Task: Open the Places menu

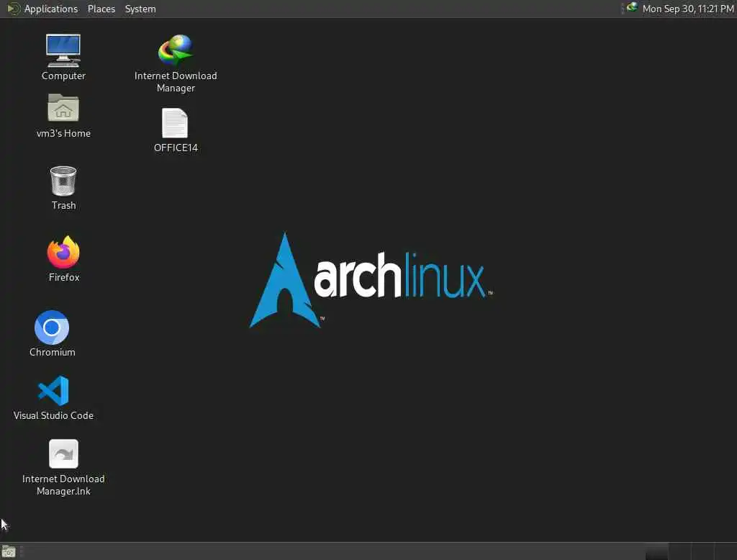Action: [101, 9]
